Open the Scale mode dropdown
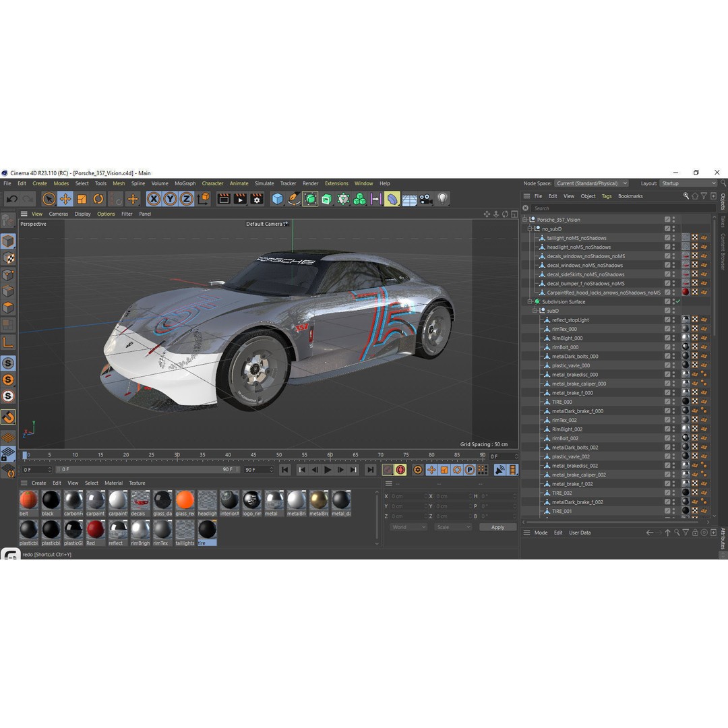This screenshot has height=728, width=728. point(453,527)
